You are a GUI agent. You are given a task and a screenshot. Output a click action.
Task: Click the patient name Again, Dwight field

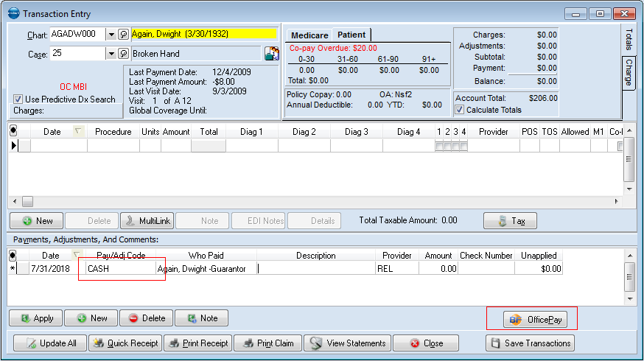tap(204, 34)
